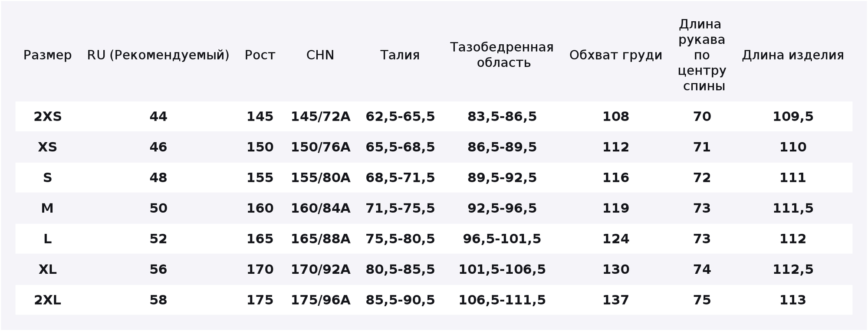Viewport: 868px width, 331px height.
Task: Select the CHN column header
Action: coord(320,55)
